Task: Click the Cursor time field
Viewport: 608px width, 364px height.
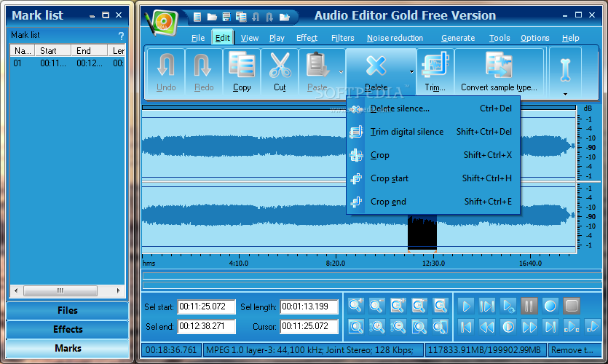Action: (x=309, y=326)
